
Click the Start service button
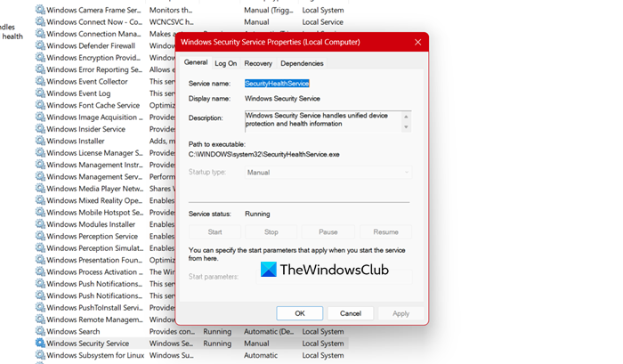point(215,231)
